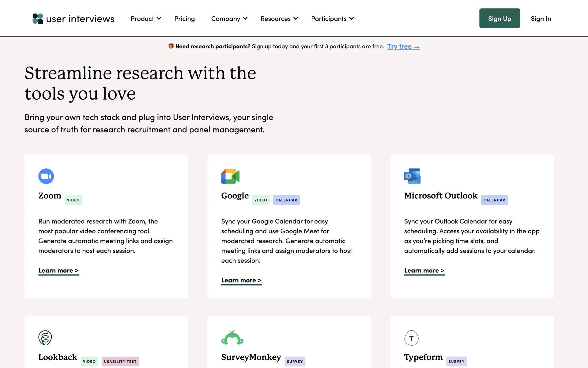Select the USABILITY TEST tag on Lookback

click(120, 362)
